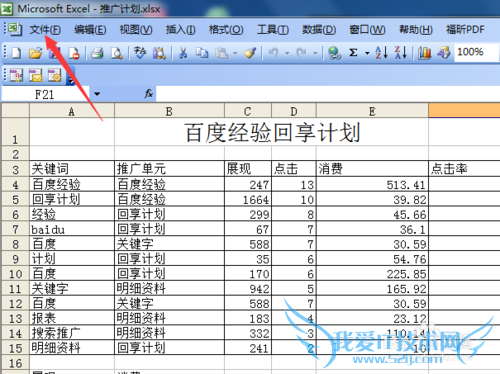Click the AutoSum sigma icon

click(353, 53)
